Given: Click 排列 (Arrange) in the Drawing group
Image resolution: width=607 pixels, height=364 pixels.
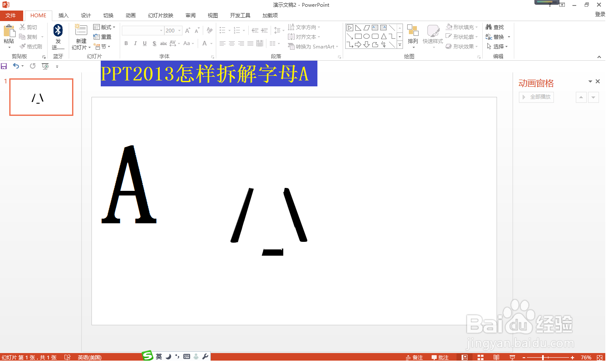Looking at the screenshot, I should pos(413,36).
